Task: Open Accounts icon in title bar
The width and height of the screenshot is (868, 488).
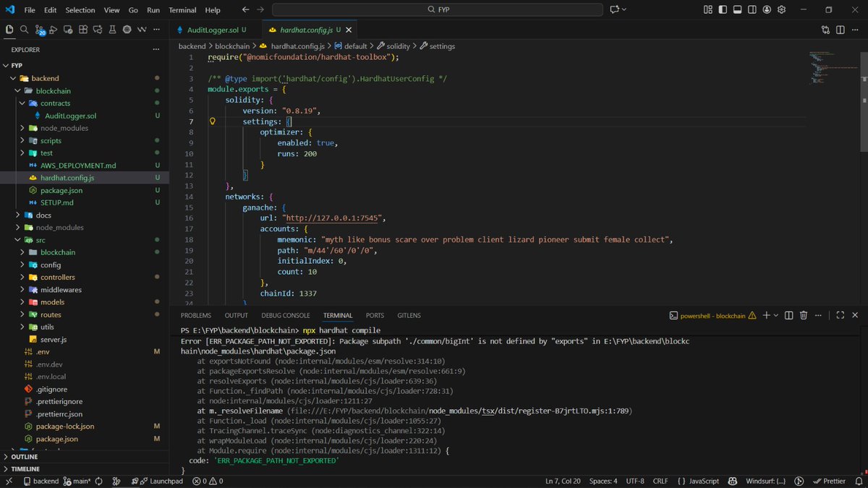Action: tap(767, 10)
